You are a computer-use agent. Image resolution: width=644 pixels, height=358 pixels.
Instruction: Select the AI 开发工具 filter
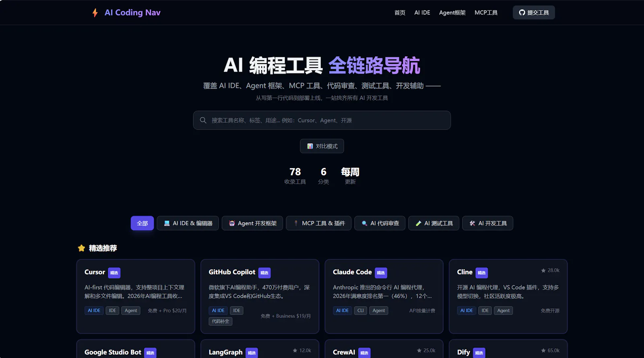(x=488, y=223)
